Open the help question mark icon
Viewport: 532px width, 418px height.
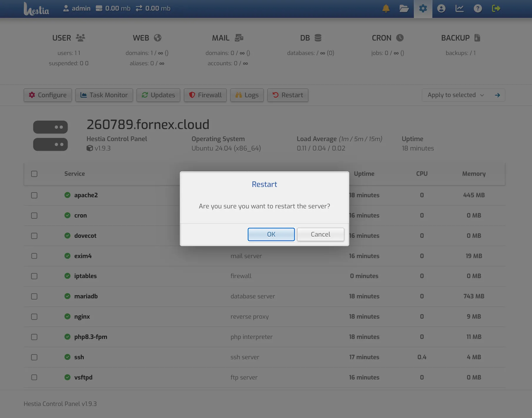tap(478, 9)
